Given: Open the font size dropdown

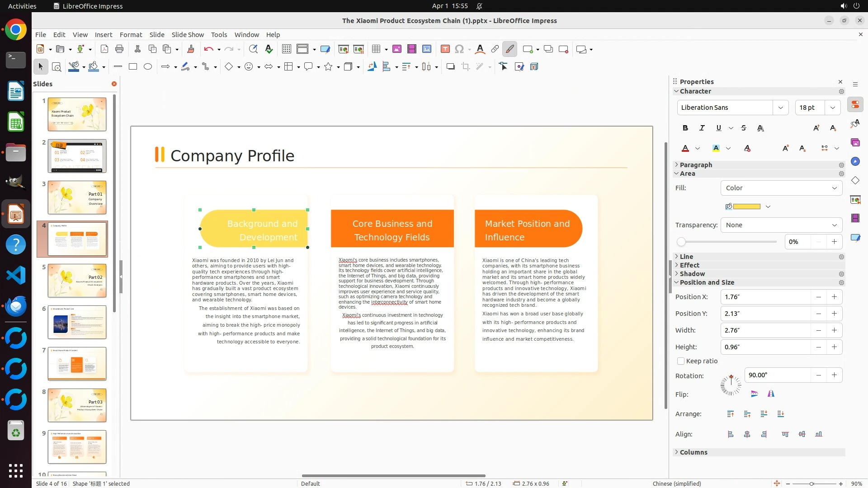Looking at the screenshot, I should (833, 108).
